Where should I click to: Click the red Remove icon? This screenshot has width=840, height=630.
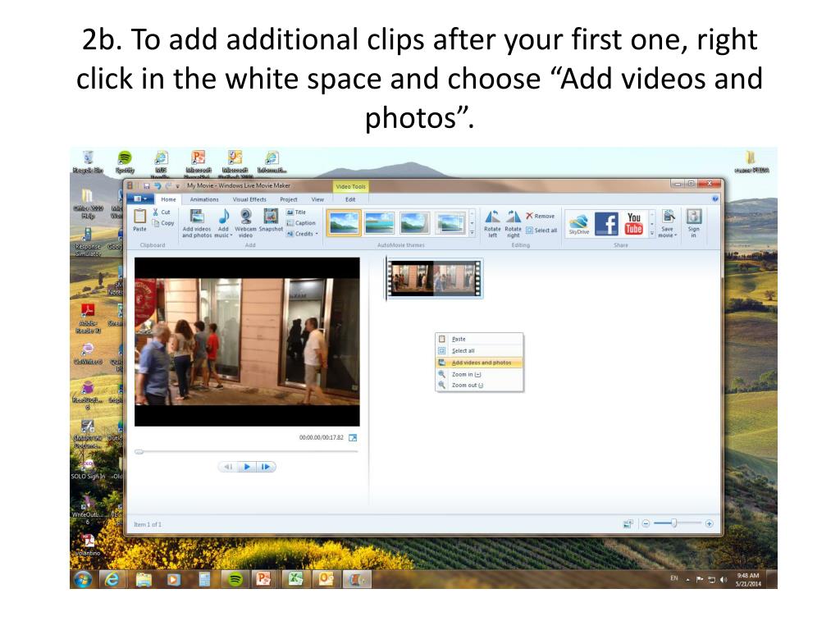point(529,216)
